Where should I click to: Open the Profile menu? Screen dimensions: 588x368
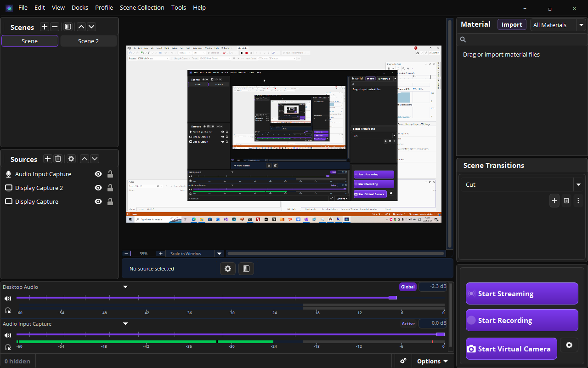tap(104, 8)
